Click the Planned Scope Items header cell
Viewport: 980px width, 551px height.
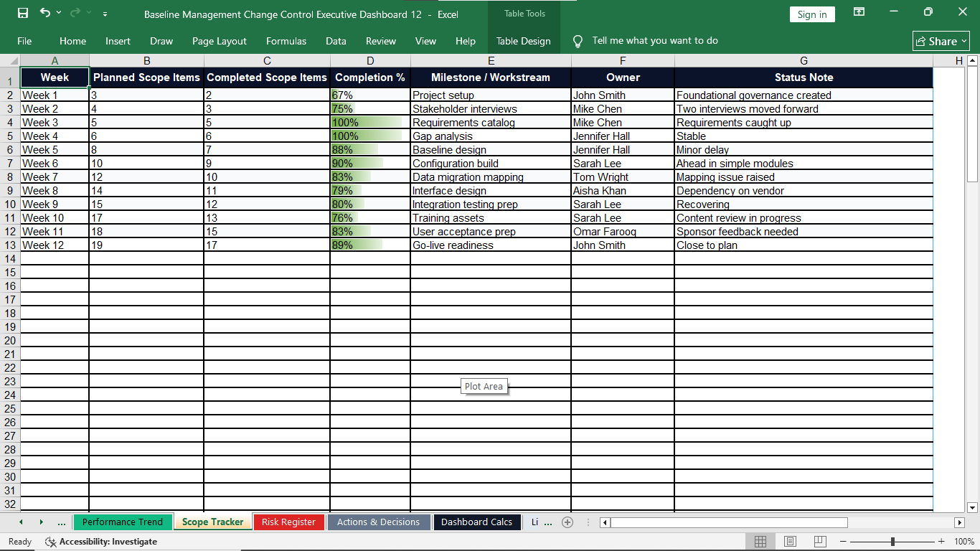(x=146, y=77)
